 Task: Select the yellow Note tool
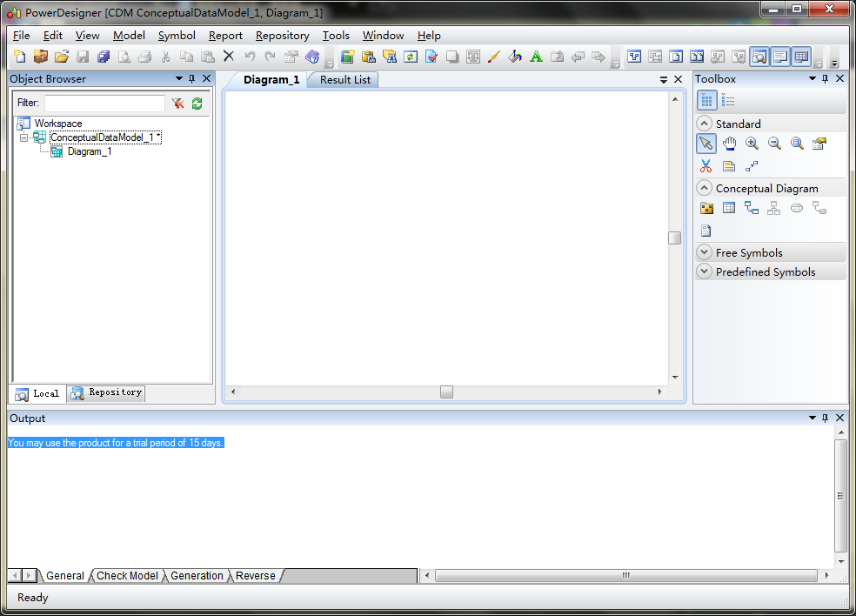729,166
